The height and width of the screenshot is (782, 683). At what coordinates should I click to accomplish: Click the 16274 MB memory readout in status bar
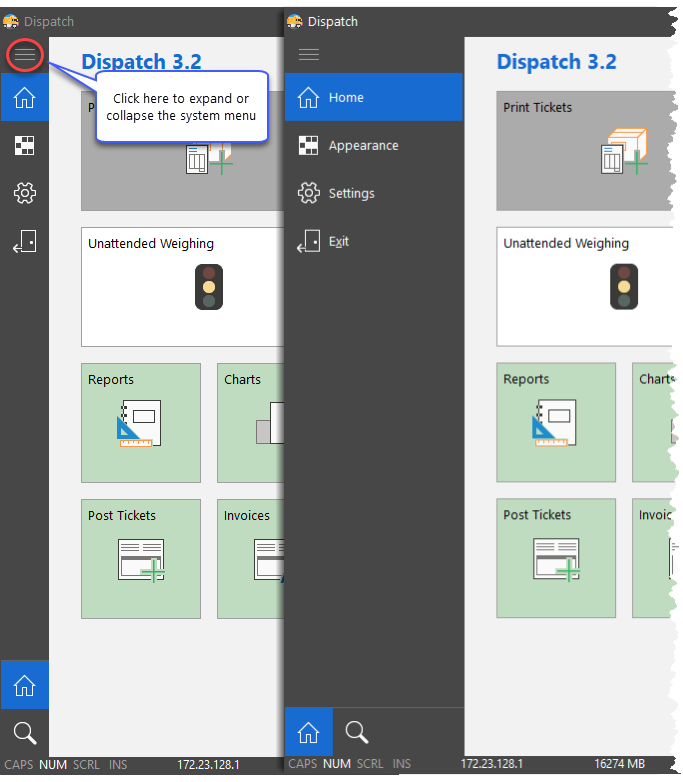(x=619, y=764)
